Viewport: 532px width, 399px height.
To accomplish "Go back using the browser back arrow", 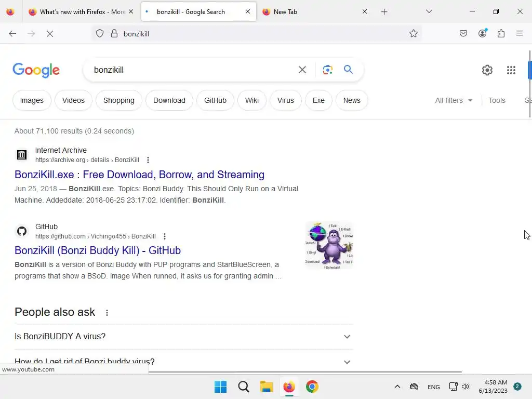I will 12,34.
